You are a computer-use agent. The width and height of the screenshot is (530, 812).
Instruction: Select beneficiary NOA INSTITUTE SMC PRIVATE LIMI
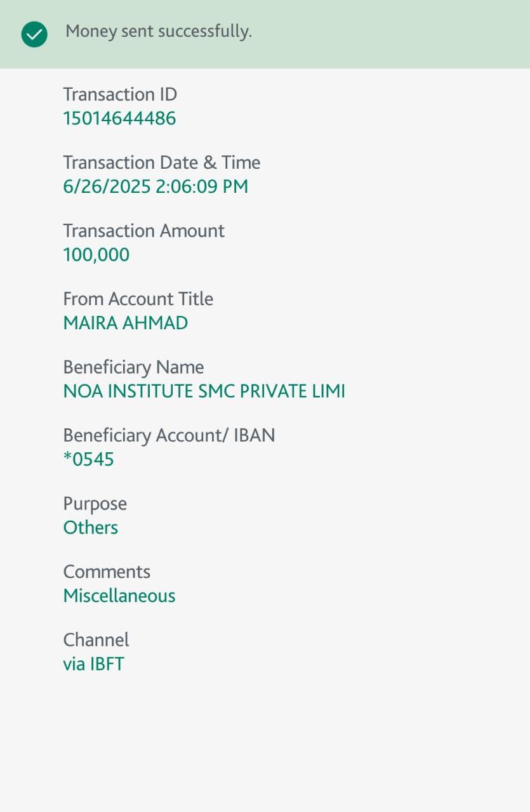204,391
